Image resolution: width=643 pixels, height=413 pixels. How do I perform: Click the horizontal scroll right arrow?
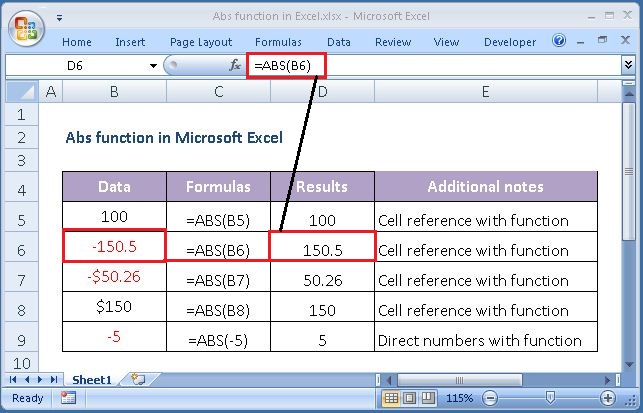click(609, 380)
